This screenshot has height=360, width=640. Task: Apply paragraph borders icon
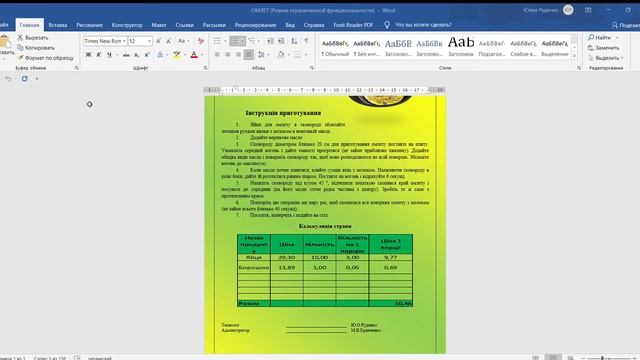point(298,55)
